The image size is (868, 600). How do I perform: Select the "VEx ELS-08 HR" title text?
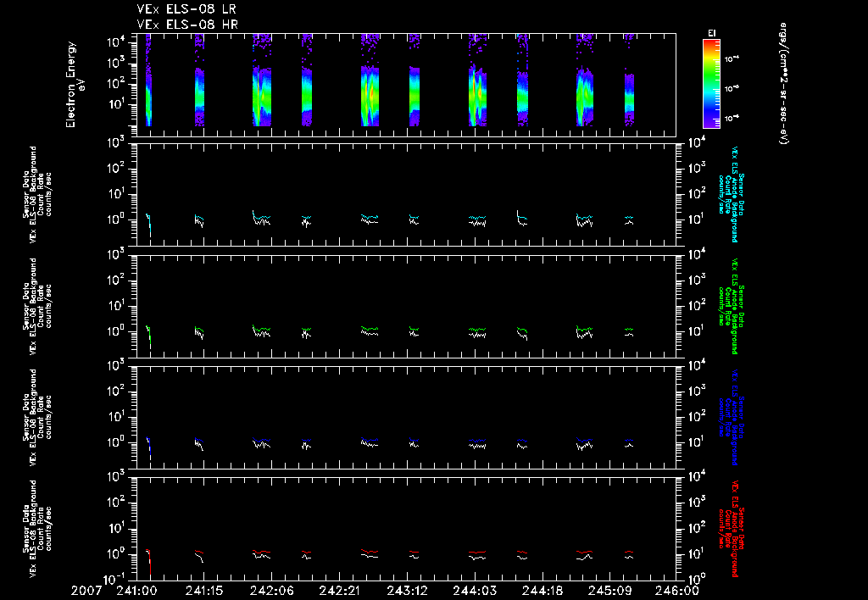click(187, 25)
